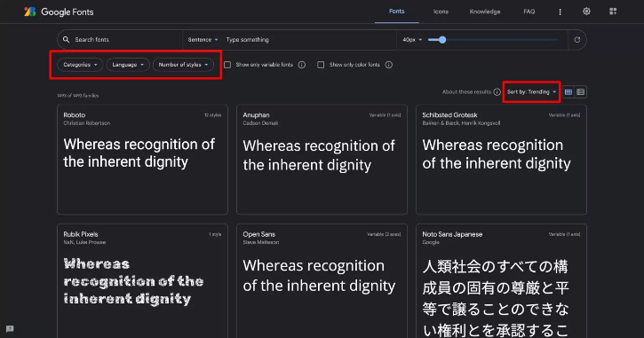Open the Knowledge tab

click(485, 12)
